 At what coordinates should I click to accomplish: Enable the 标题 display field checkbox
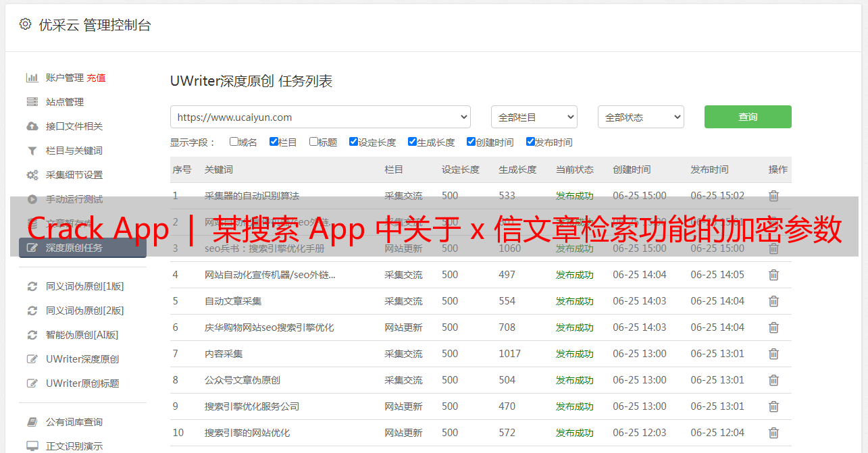click(x=313, y=142)
